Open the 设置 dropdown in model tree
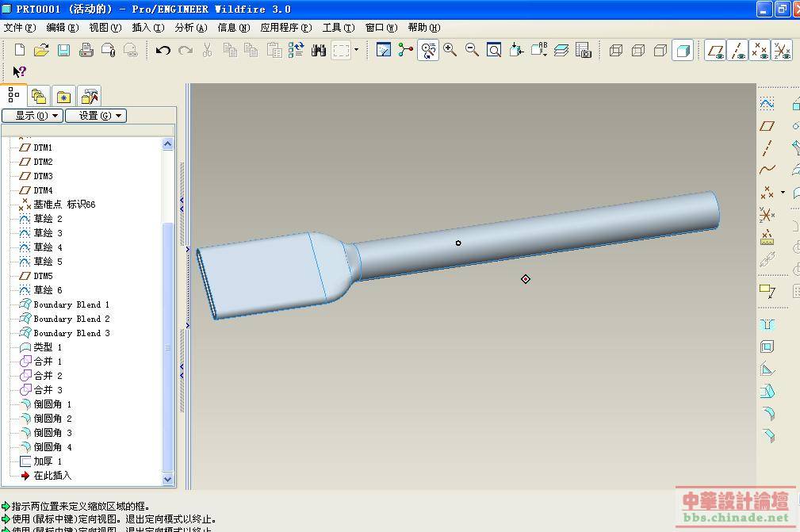Screen dimensions: 800x532 [x=96, y=116]
